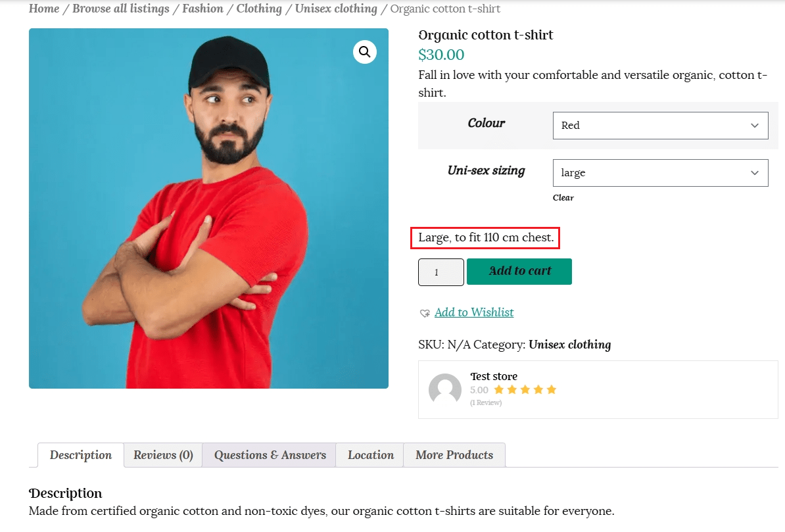Click the wishlist heart icon

tap(425, 313)
